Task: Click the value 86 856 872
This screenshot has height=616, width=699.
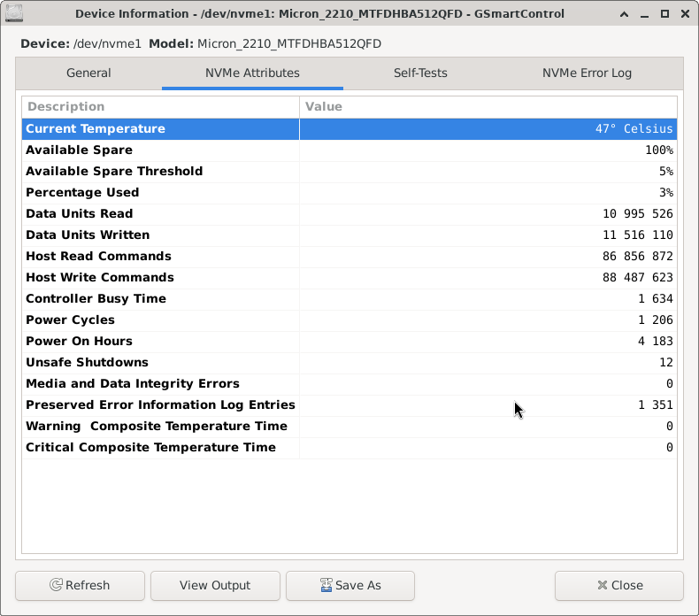Action: click(637, 257)
